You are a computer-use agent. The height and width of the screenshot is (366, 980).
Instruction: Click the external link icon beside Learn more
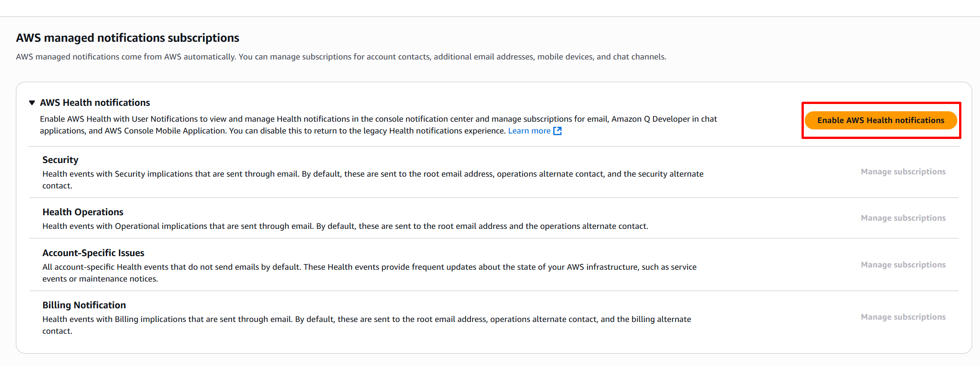[x=557, y=131]
